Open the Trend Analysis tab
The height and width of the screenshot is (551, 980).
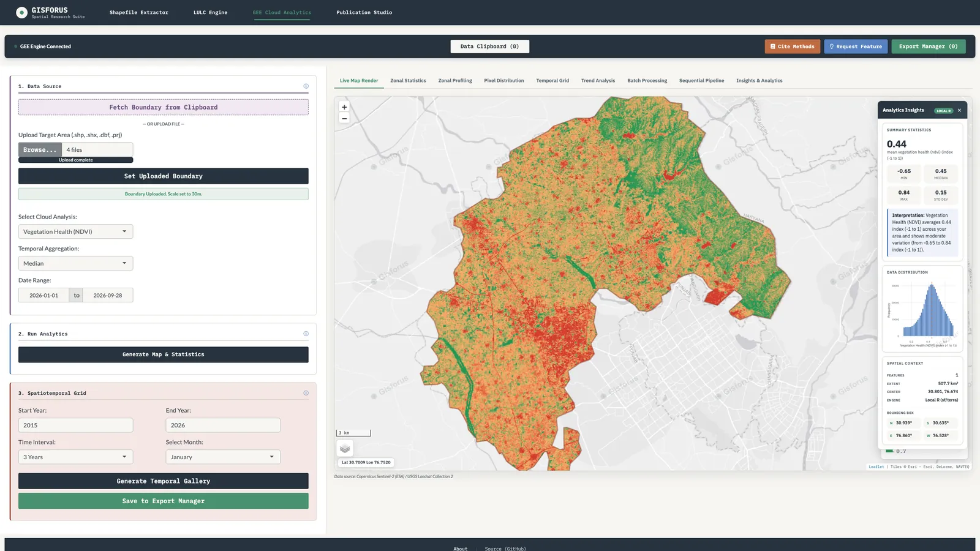click(598, 81)
